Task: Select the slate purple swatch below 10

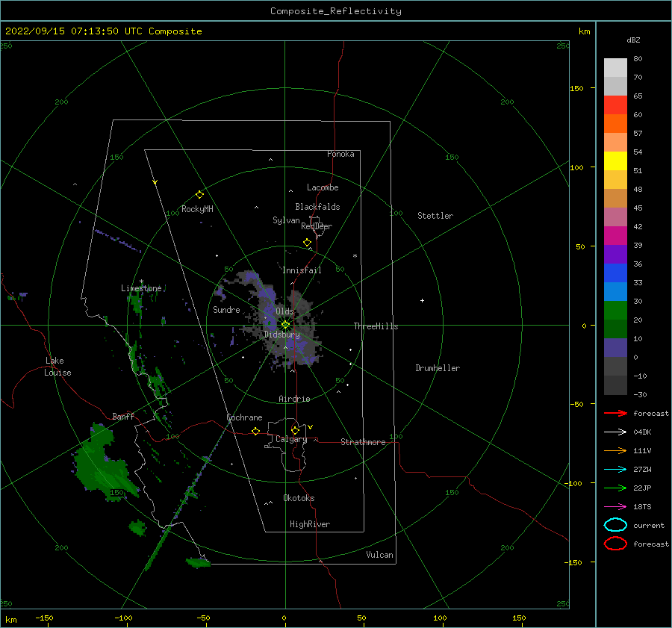Action: point(615,348)
